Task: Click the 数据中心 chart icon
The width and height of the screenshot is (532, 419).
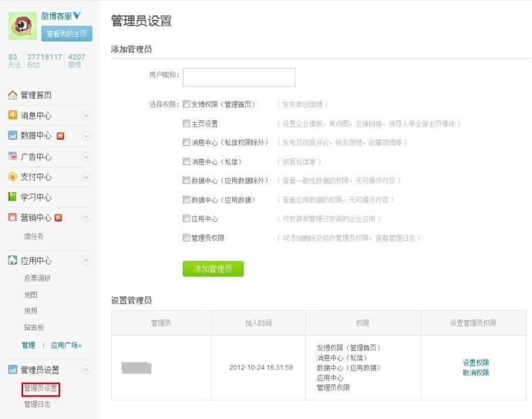Action: (x=12, y=136)
